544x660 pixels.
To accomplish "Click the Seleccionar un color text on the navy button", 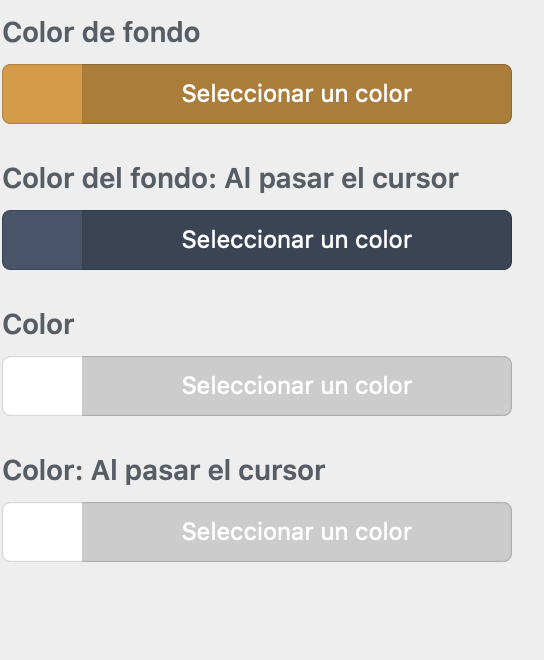I will tap(297, 240).
